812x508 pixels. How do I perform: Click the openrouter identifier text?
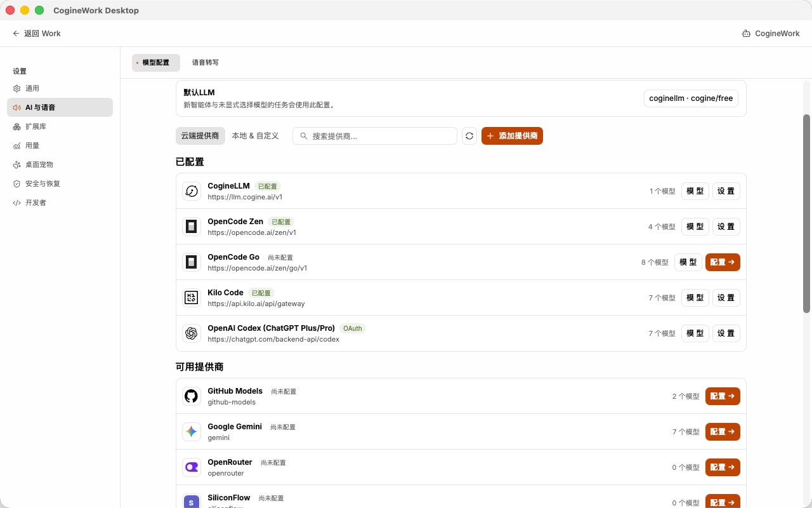tap(226, 473)
